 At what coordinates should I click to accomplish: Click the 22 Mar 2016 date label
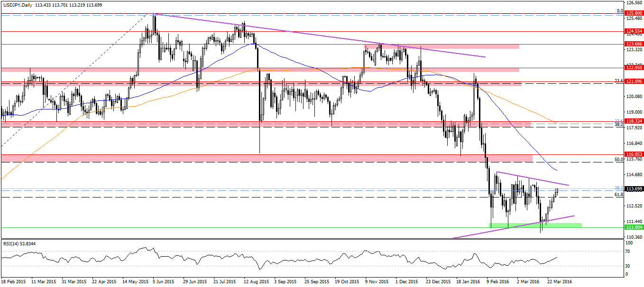[x=560, y=281]
